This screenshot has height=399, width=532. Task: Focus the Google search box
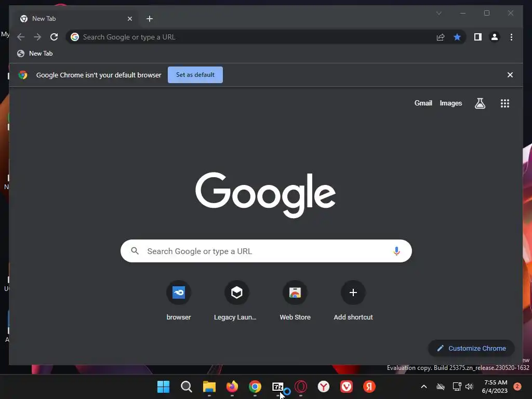click(x=266, y=251)
